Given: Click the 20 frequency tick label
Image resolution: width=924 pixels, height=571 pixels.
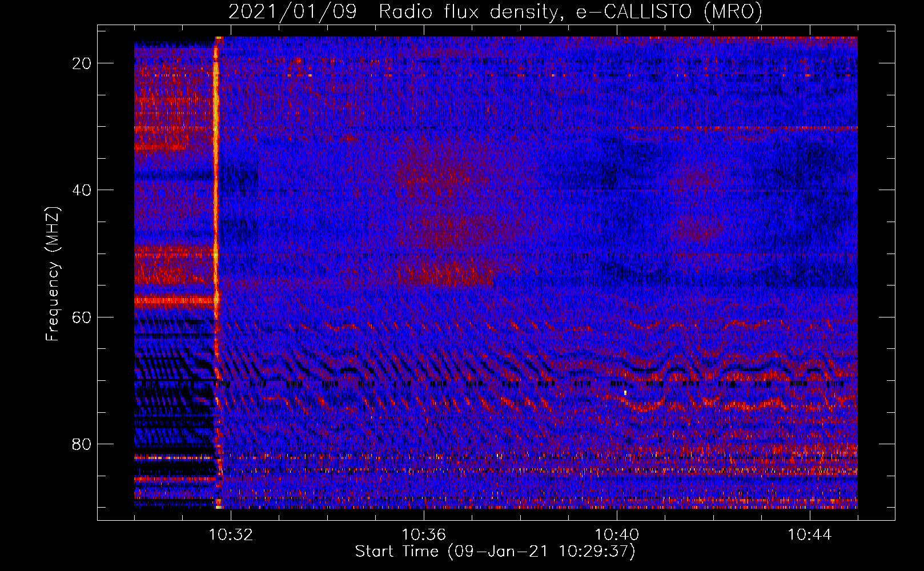Looking at the screenshot, I should 82,63.
